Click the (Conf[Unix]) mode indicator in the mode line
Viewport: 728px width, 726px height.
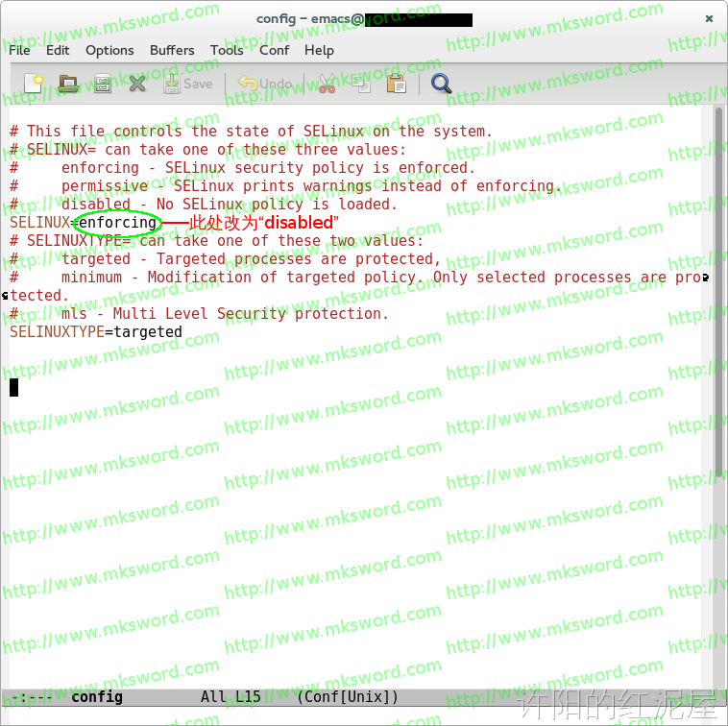pyautogui.click(x=348, y=697)
